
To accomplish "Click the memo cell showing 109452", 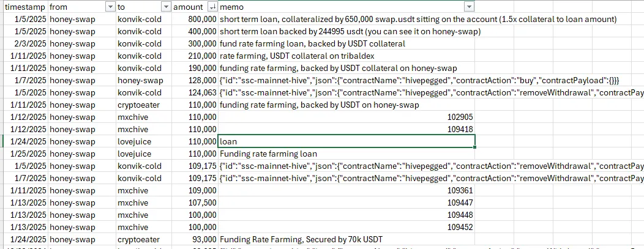I will (346, 227).
